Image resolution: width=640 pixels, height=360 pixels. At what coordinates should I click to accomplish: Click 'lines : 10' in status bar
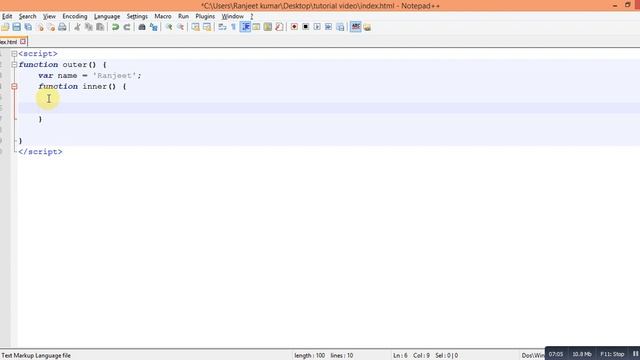(x=342, y=356)
